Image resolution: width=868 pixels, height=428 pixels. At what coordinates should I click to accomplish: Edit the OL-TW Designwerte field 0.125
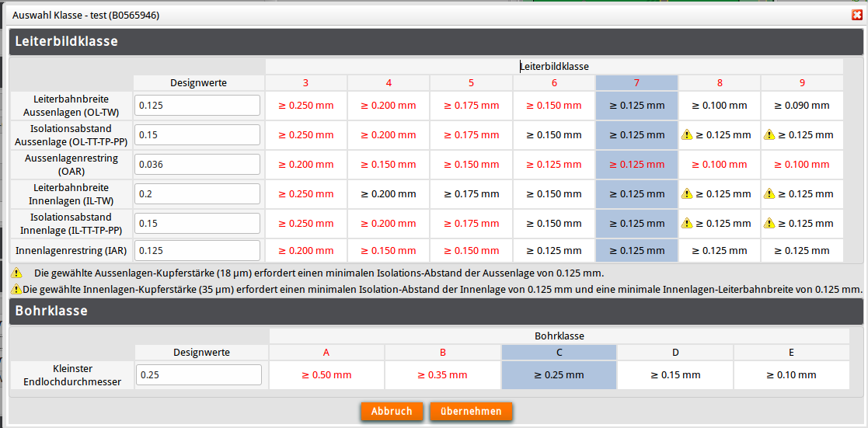(197, 105)
